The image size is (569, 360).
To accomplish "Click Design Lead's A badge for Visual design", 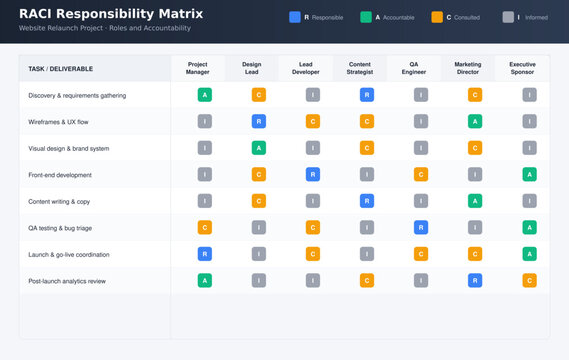I will click(x=259, y=148).
